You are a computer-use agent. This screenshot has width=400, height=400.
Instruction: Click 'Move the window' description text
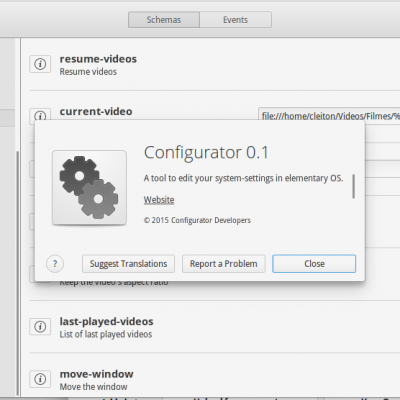(93, 387)
